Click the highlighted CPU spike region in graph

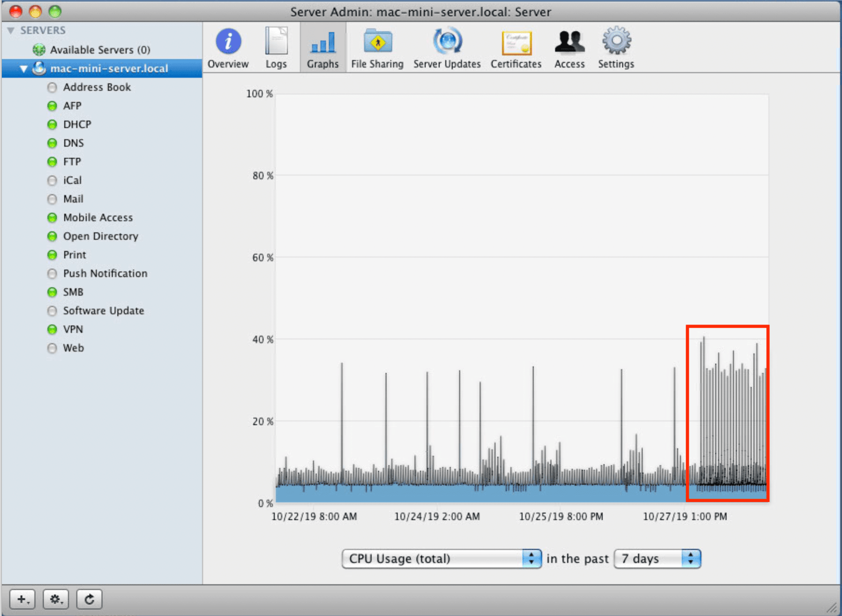click(727, 413)
